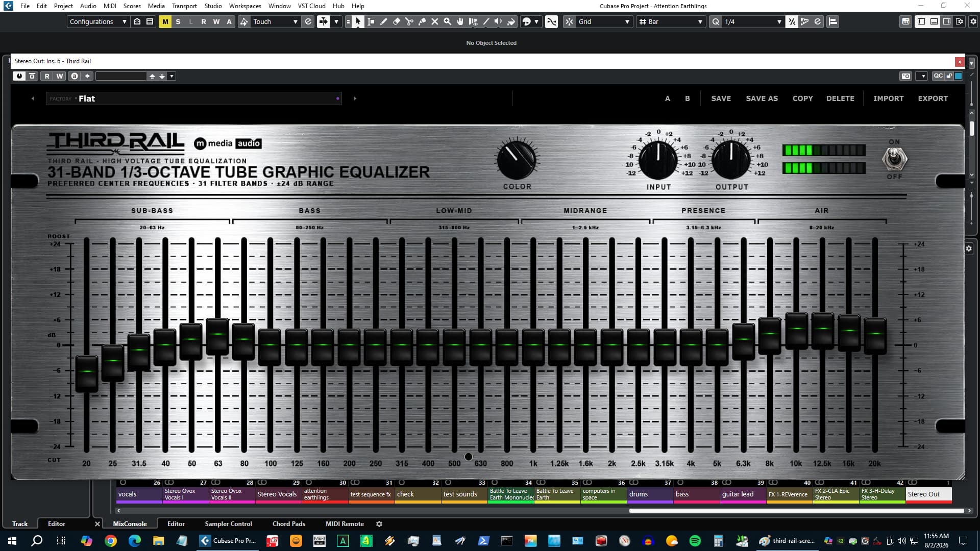This screenshot has height=551, width=980.
Task: Open the Transport menu
Action: coord(184,6)
